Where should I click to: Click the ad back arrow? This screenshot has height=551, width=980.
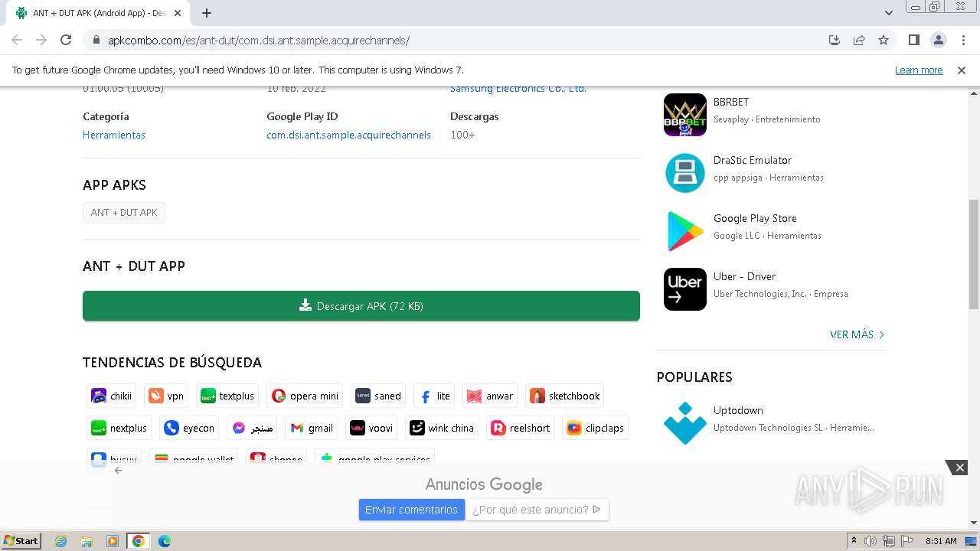coord(118,470)
